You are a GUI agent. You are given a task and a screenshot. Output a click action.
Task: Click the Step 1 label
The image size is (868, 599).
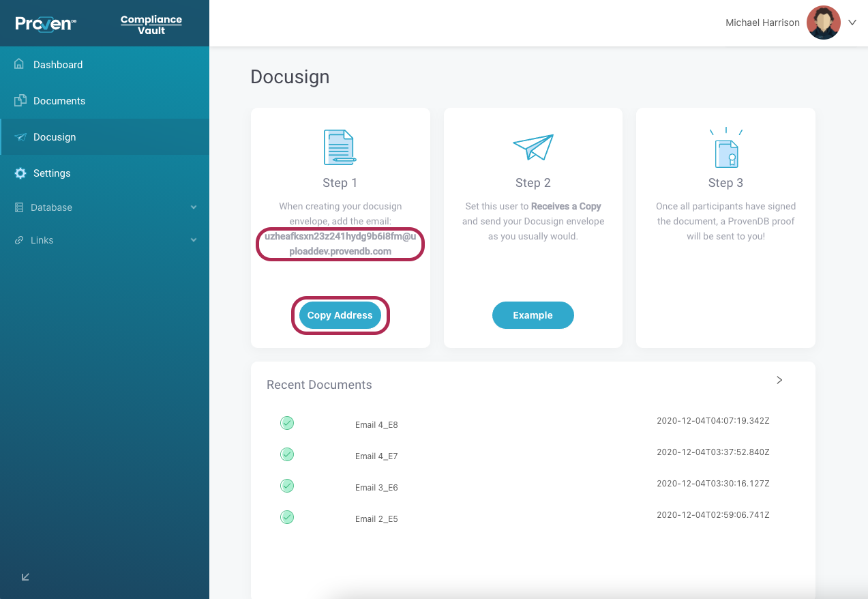pos(340,183)
